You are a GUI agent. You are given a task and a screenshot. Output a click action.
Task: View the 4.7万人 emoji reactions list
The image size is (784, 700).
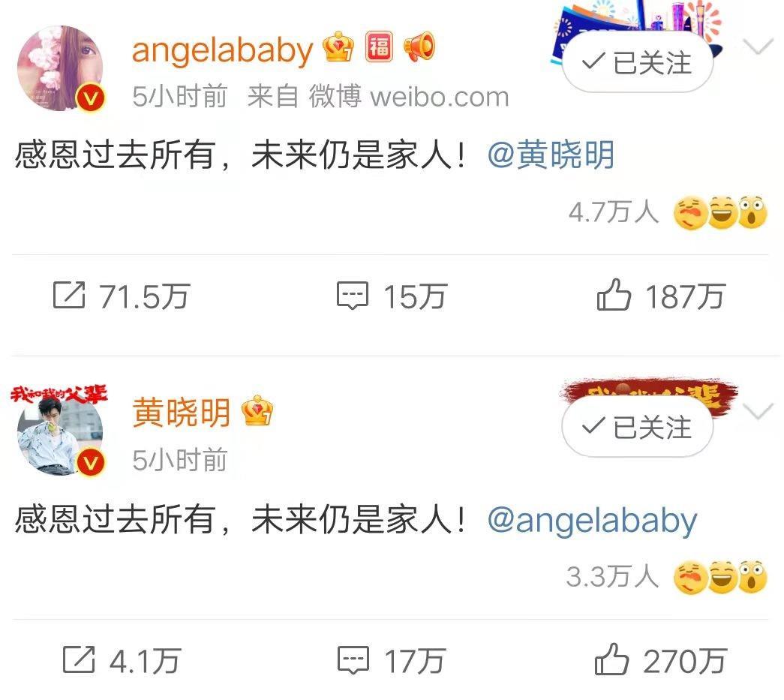click(x=668, y=212)
